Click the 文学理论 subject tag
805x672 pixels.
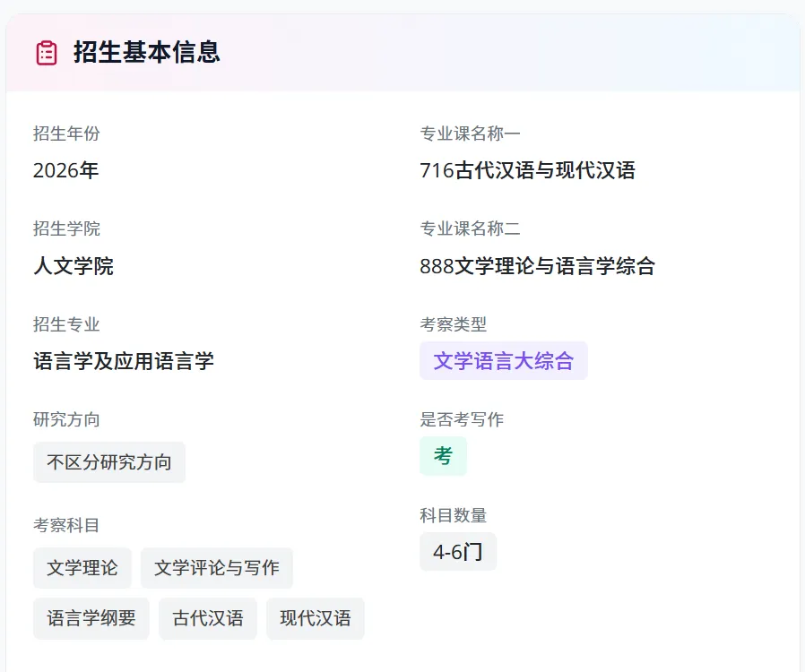coord(82,568)
